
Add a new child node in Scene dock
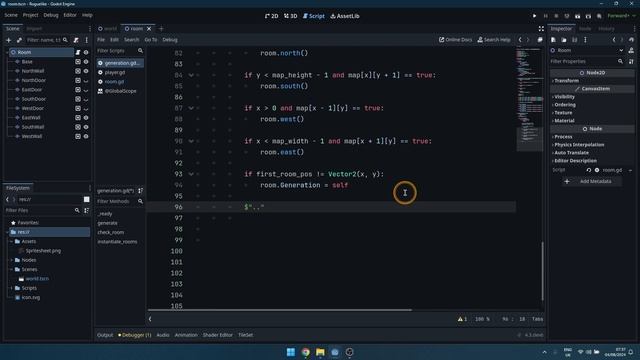8,40
